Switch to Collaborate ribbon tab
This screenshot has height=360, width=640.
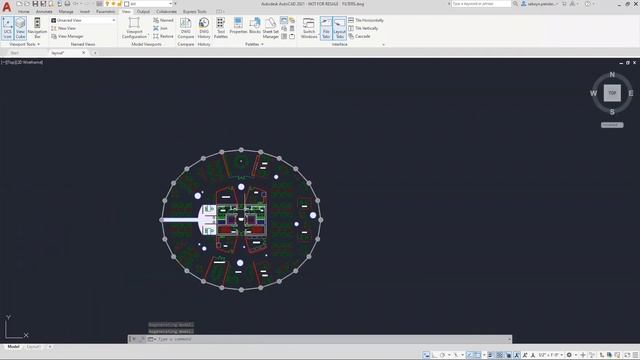167,12
